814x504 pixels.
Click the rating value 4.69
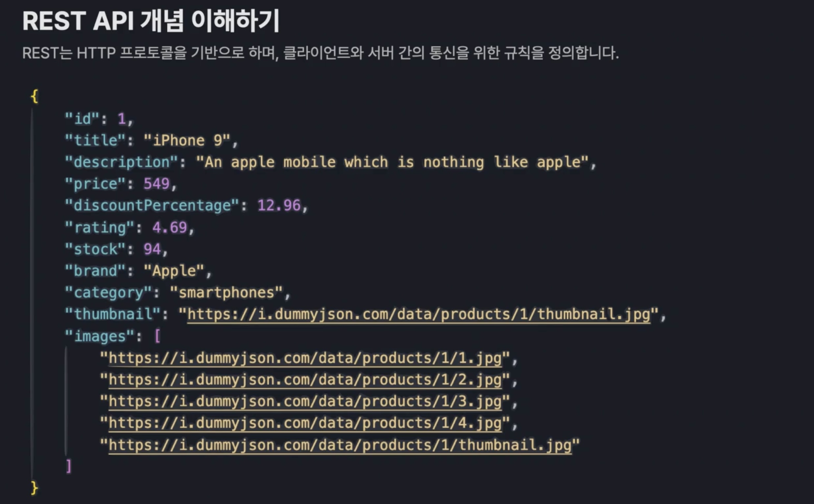[169, 227]
